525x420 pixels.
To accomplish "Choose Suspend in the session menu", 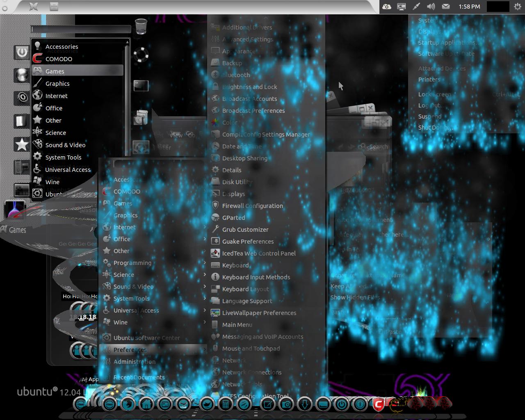I will pyautogui.click(x=430, y=116).
